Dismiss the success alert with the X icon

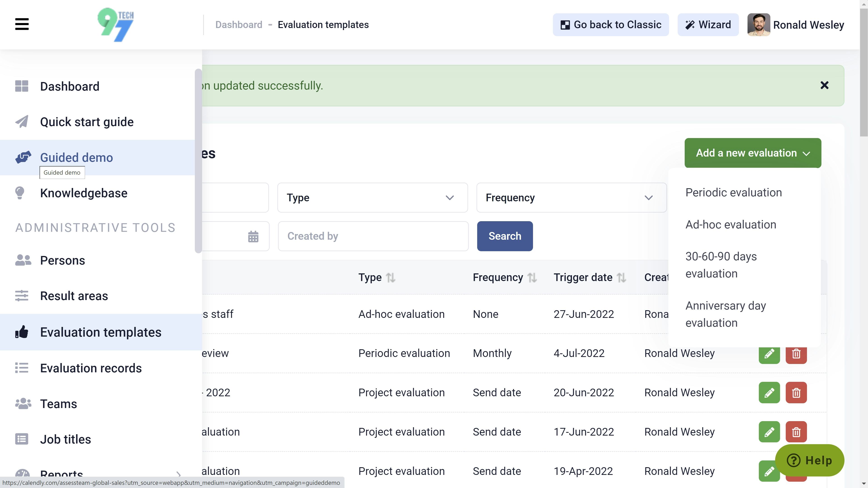click(x=824, y=86)
